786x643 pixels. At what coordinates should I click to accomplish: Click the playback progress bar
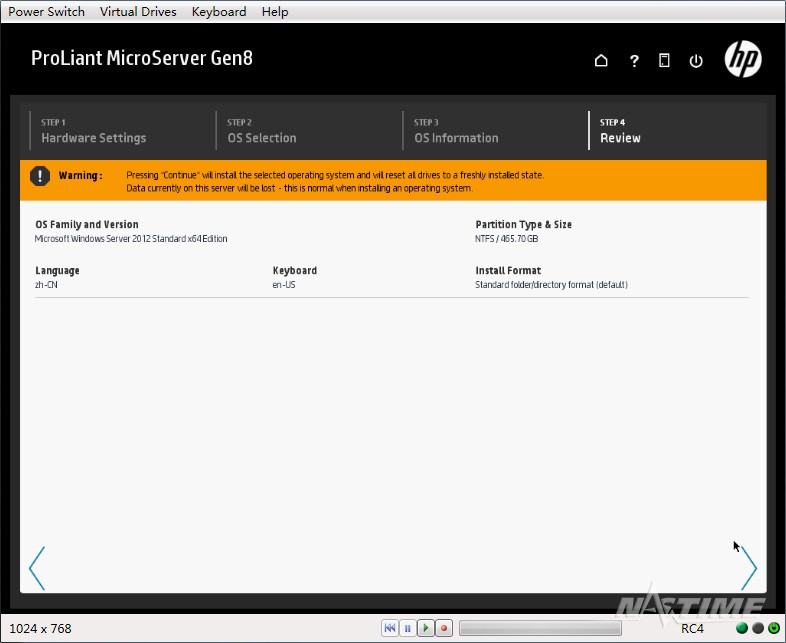tap(540, 628)
